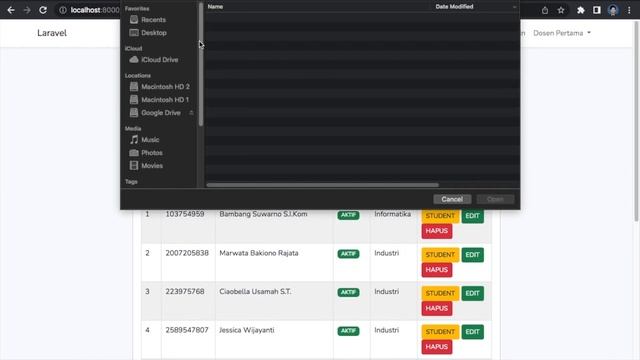Click STUDENT button for Bambang Suwarno
The image size is (640, 360).
click(x=440, y=216)
